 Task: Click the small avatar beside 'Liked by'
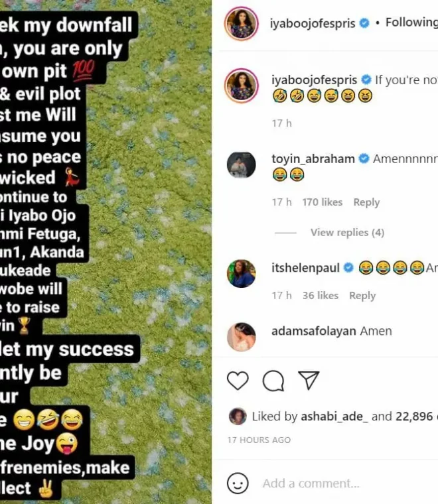coord(238,416)
